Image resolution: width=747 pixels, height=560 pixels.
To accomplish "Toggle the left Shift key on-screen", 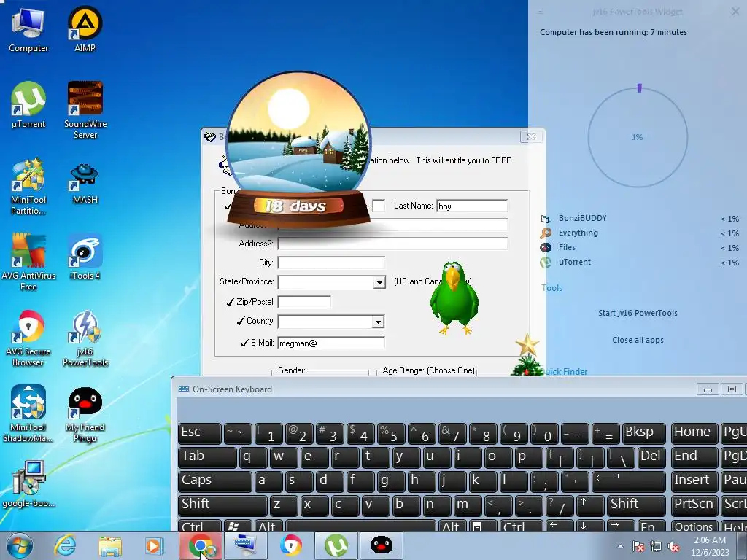I will coord(222,505).
